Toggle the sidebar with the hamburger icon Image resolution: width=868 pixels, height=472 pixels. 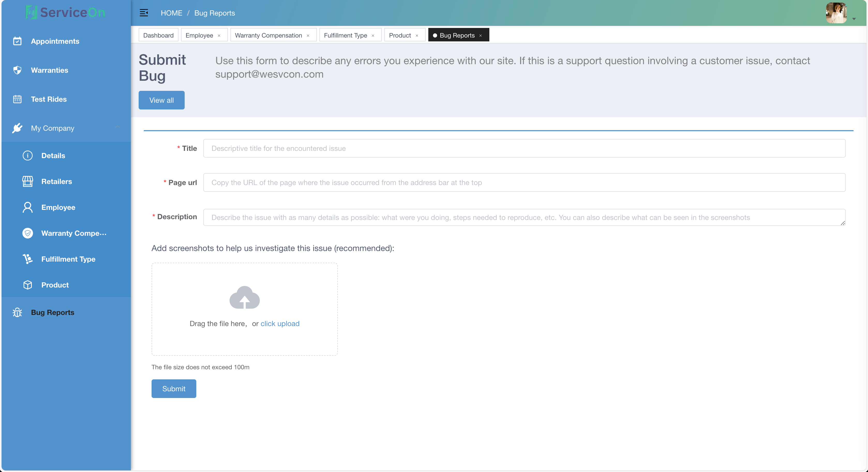point(144,13)
